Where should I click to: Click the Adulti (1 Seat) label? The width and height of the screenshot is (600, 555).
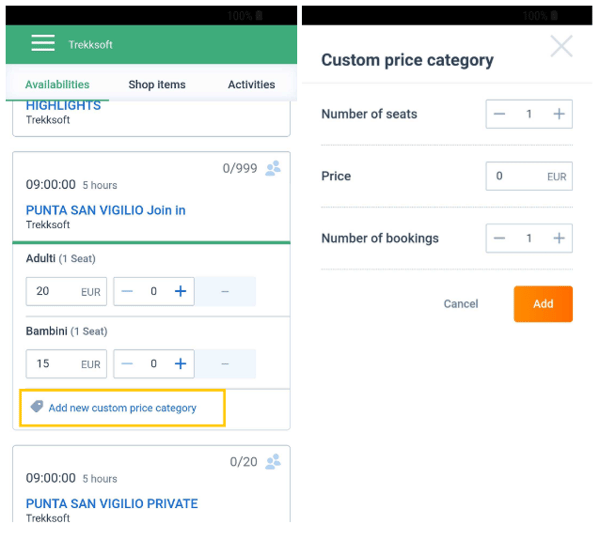[60, 259]
